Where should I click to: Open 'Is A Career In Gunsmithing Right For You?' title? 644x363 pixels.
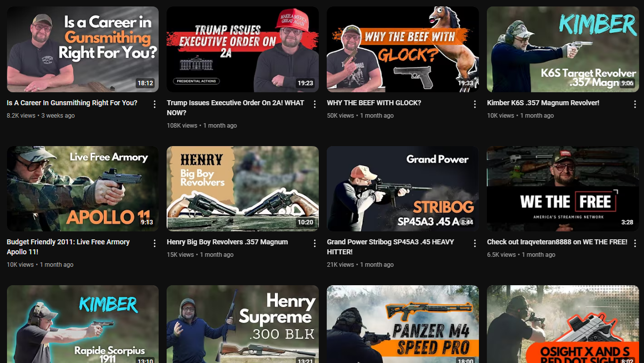click(72, 103)
